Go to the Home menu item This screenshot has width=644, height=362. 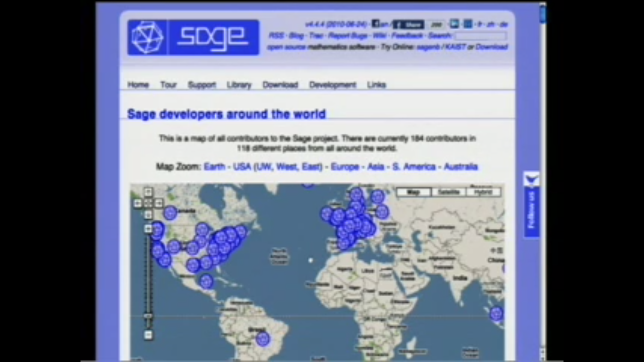[138, 85]
